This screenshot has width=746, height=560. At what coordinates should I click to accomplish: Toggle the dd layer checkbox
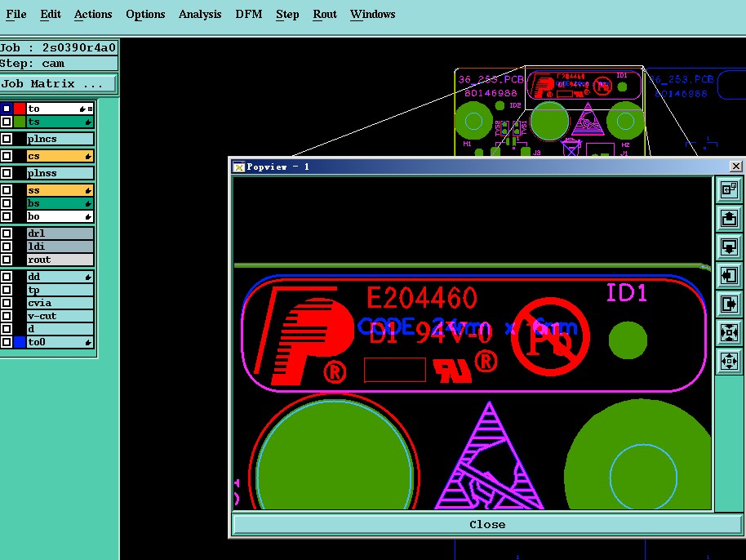(x=7, y=277)
